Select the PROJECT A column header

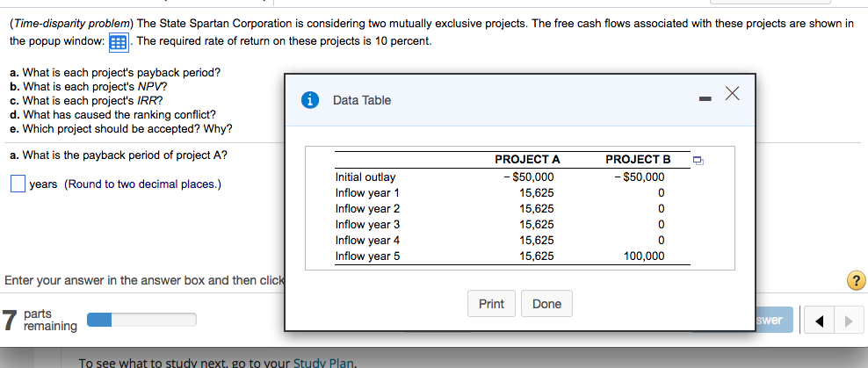(x=527, y=160)
